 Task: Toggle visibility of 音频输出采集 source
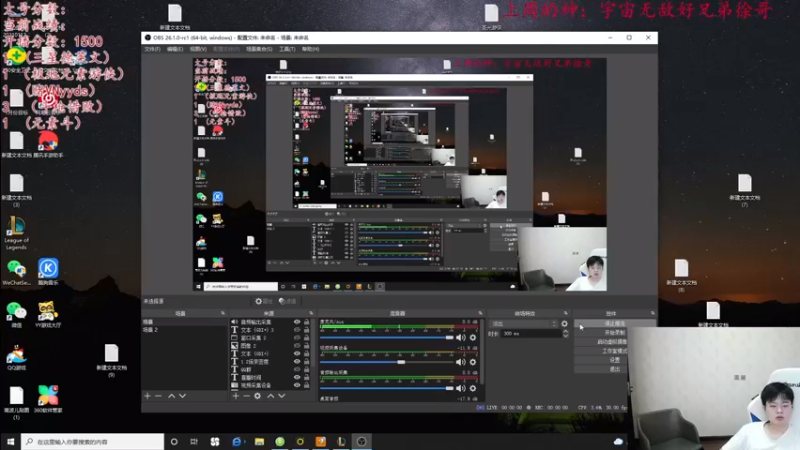click(297, 322)
